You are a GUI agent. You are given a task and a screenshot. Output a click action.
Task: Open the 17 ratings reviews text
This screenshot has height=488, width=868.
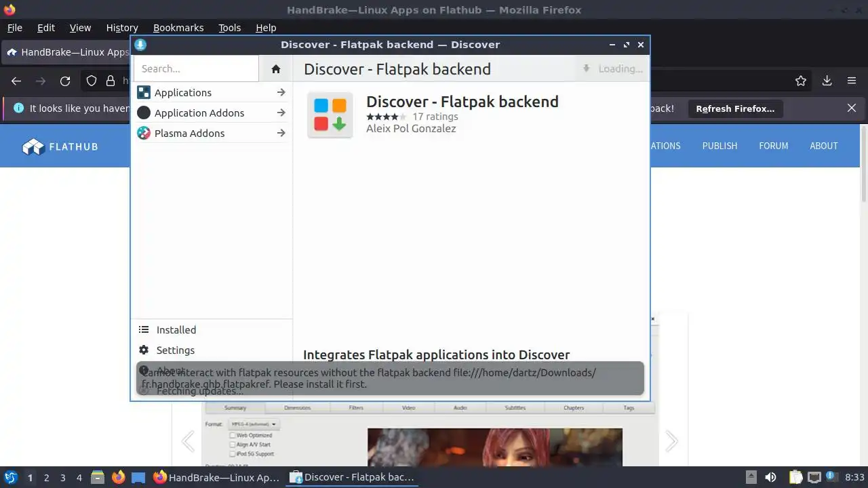click(435, 117)
